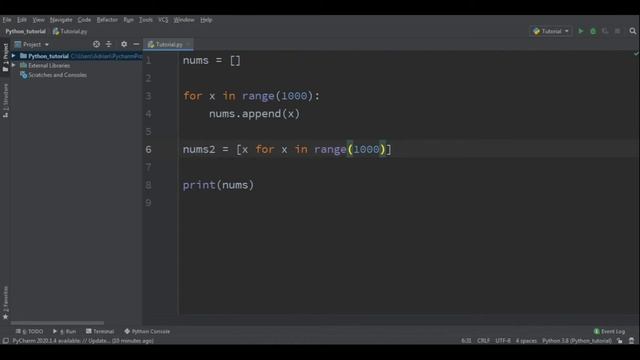Click the green Run button

tap(580, 31)
